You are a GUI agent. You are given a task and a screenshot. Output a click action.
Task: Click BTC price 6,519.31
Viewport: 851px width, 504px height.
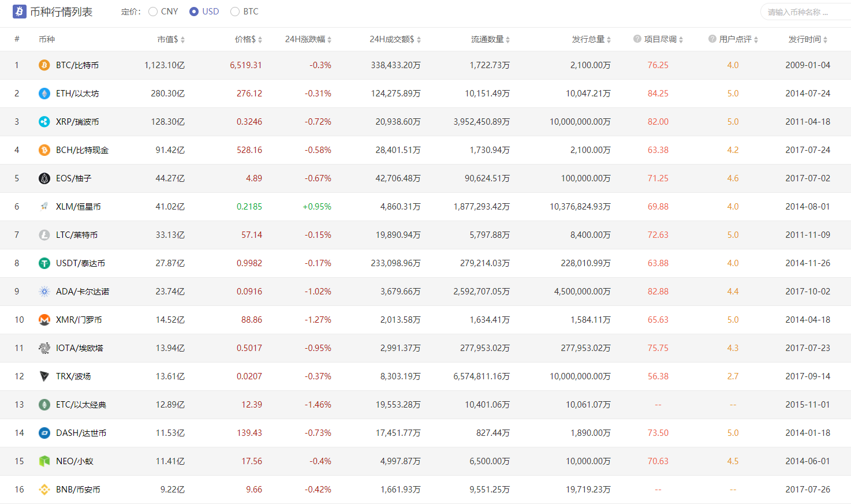click(246, 65)
